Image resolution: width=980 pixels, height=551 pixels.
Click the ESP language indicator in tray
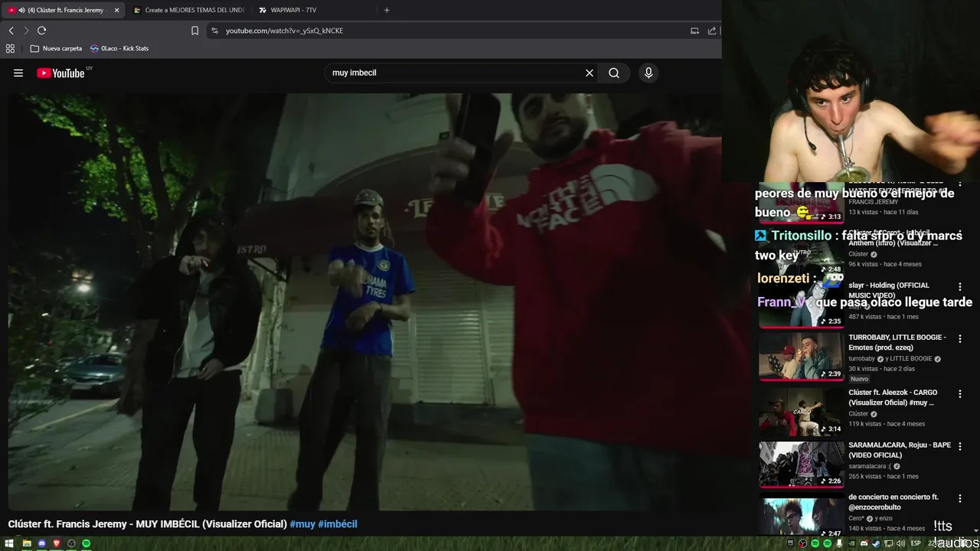click(x=916, y=543)
